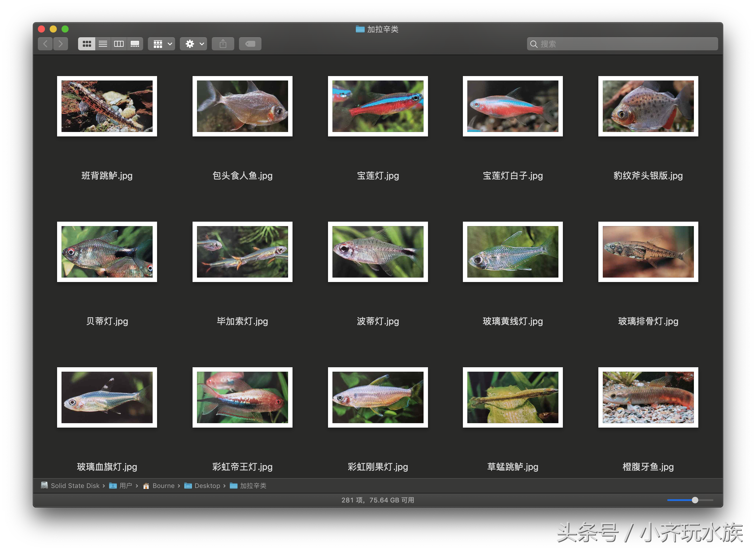Click the file name 包头食人鱼.jpg

[x=242, y=175]
